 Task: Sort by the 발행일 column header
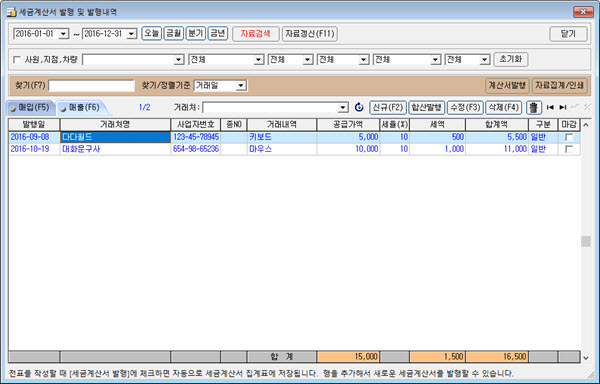click(34, 125)
